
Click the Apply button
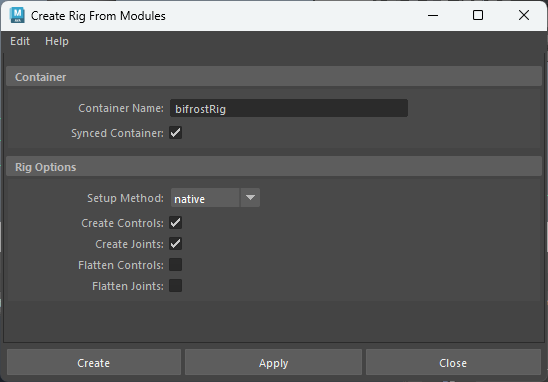coord(274,363)
